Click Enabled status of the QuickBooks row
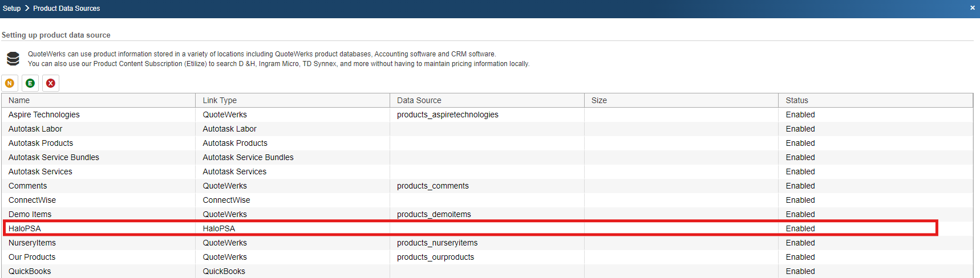This screenshot has width=980, height=278. tap(800, 271)
